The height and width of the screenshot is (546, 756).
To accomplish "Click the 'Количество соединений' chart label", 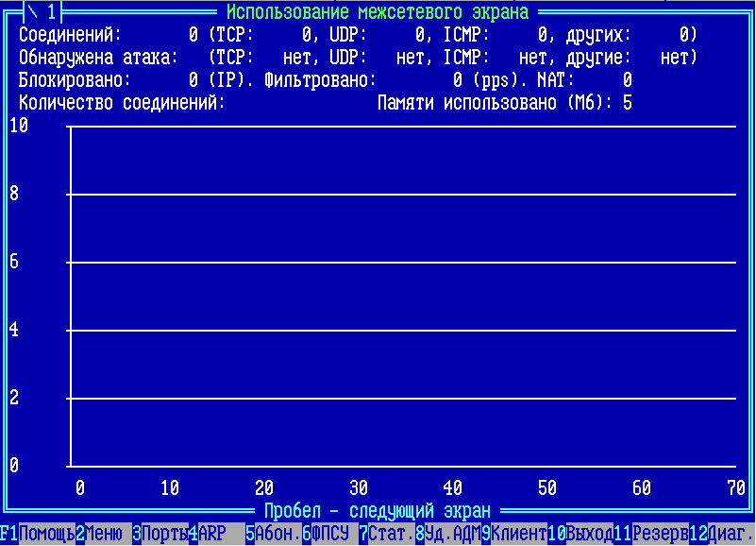I will pyautogui.click(x=122, y=103).
